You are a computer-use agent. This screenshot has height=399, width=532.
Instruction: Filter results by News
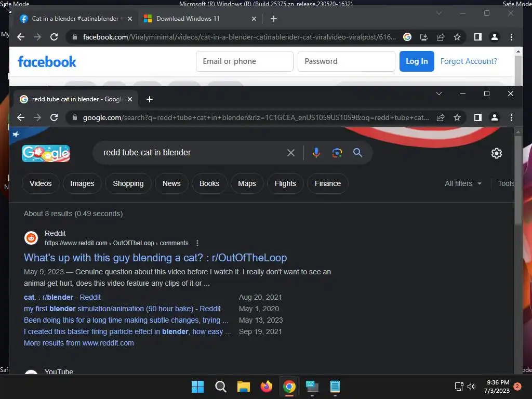tap(171, 183)
